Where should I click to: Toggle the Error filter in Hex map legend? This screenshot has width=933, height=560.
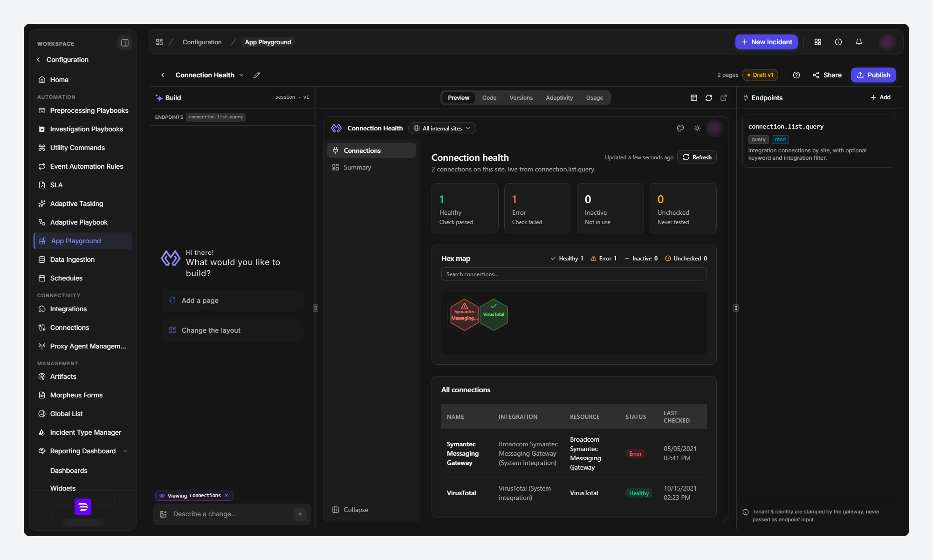[604, 259]
